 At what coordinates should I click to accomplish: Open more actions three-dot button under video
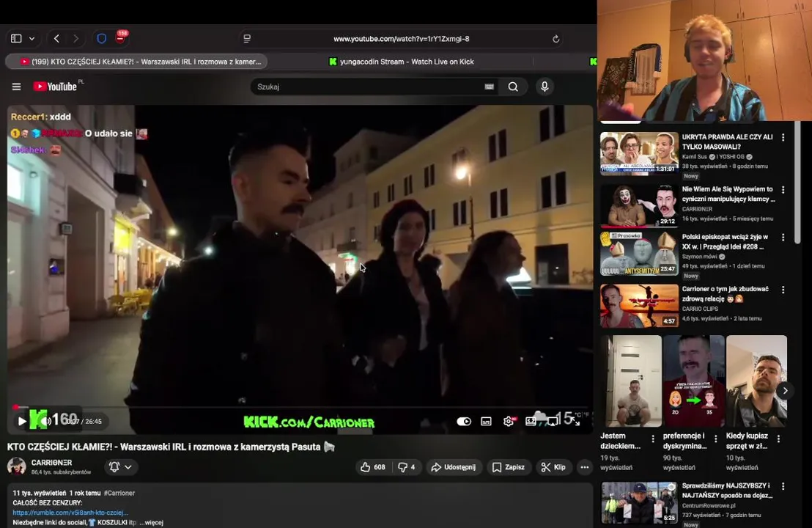585,467
